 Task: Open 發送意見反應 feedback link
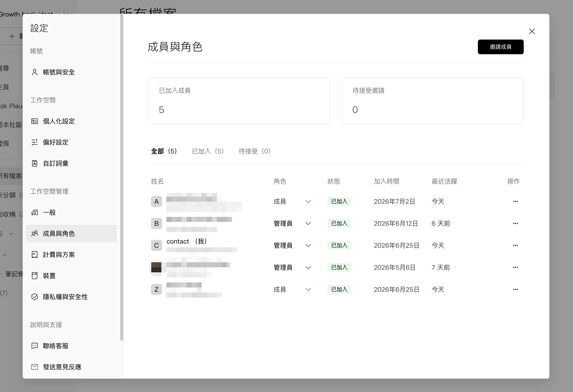tap(71, 367)
